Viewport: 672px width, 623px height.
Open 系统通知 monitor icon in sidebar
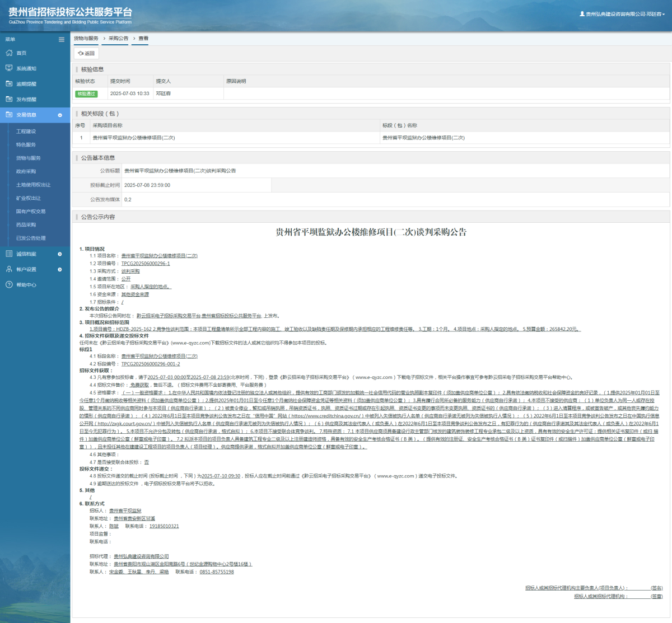pos(9,68)
